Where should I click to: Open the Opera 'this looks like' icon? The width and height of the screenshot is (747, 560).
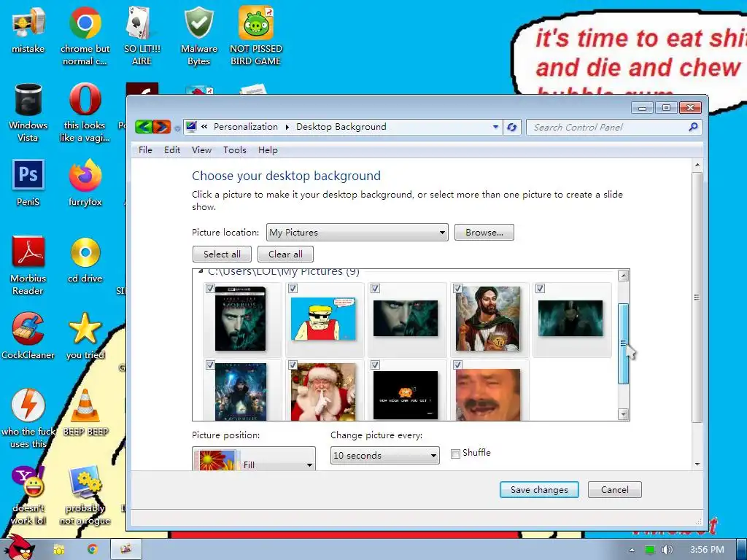[x=85, y=112]
